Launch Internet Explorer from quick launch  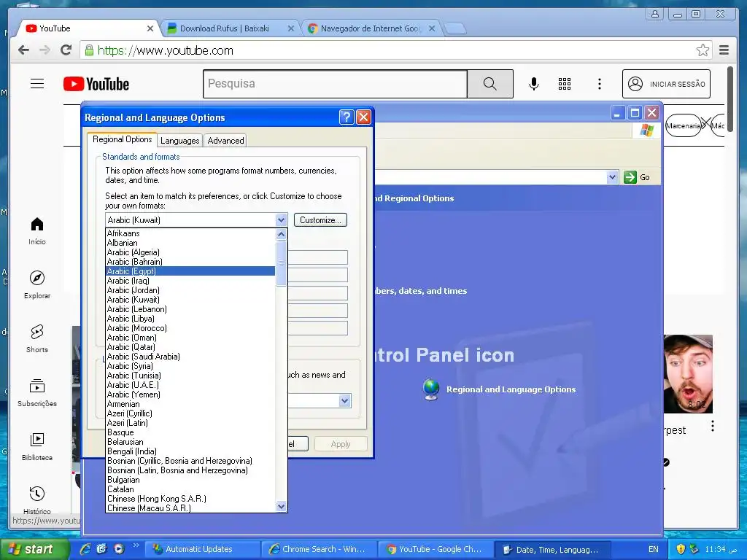(x=85, y=549)
